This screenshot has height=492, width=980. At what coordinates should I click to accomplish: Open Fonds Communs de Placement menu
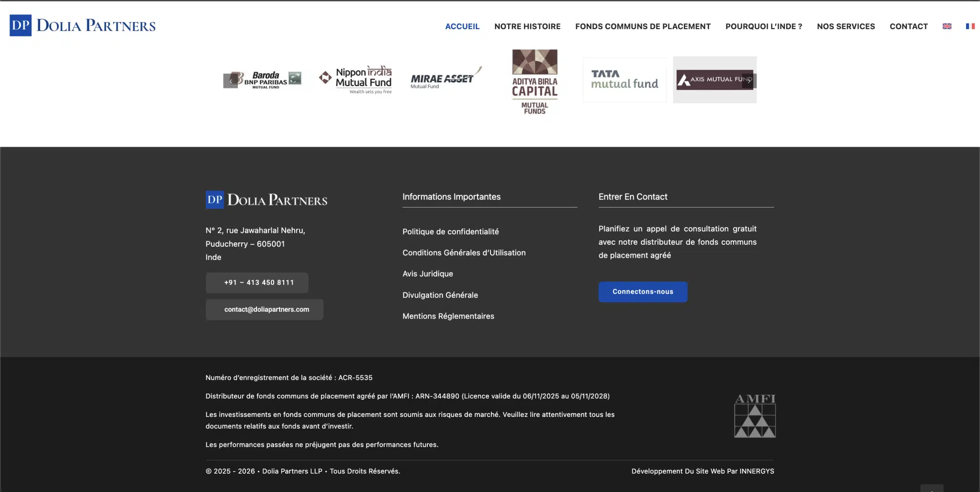coord(643,26)
